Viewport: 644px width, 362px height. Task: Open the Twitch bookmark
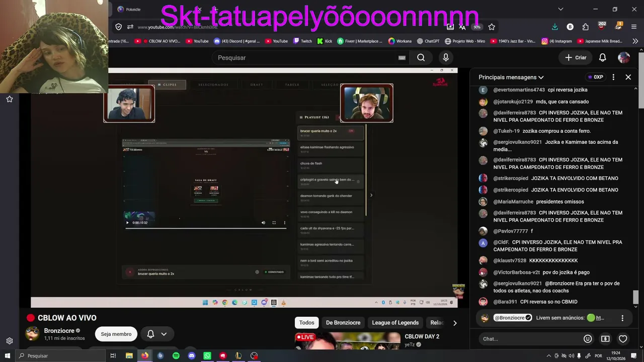point(302,41)
